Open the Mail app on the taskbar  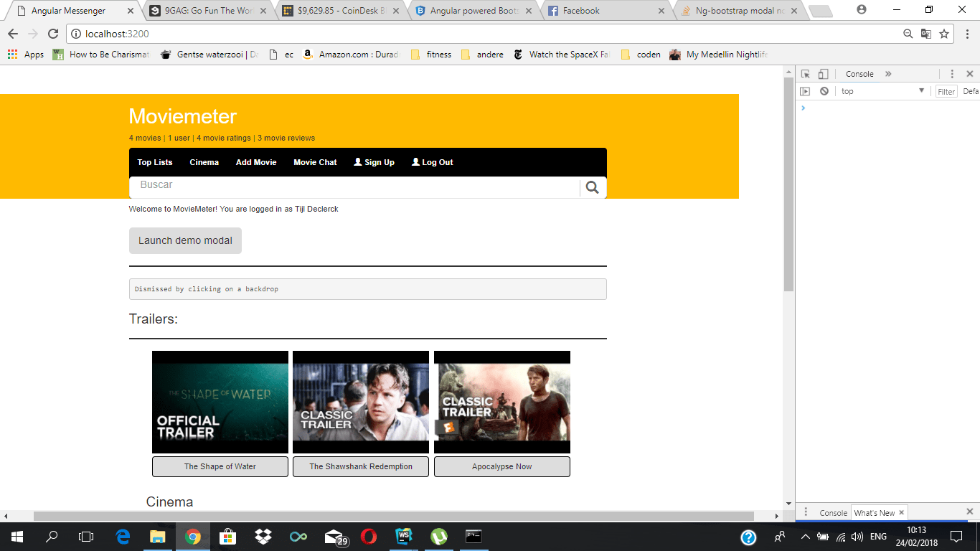point(335,537)
